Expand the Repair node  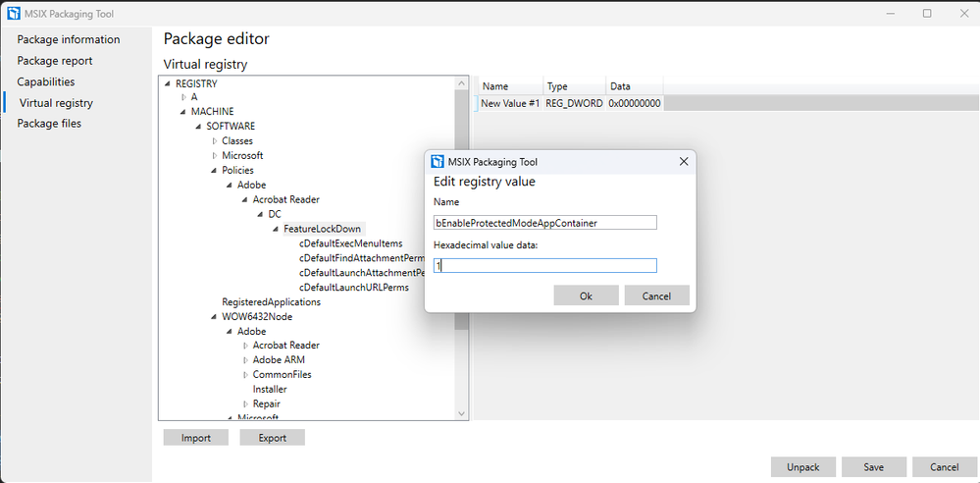(245, 404)
